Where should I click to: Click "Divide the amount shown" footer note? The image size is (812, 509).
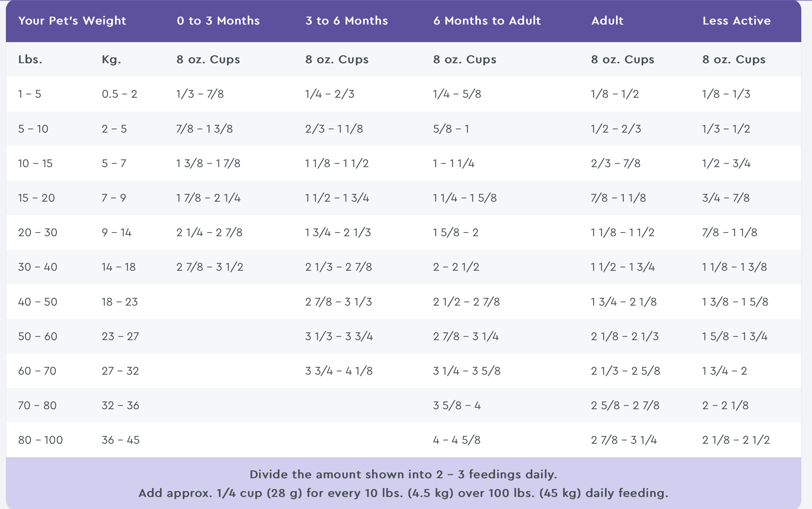point(403,474)
